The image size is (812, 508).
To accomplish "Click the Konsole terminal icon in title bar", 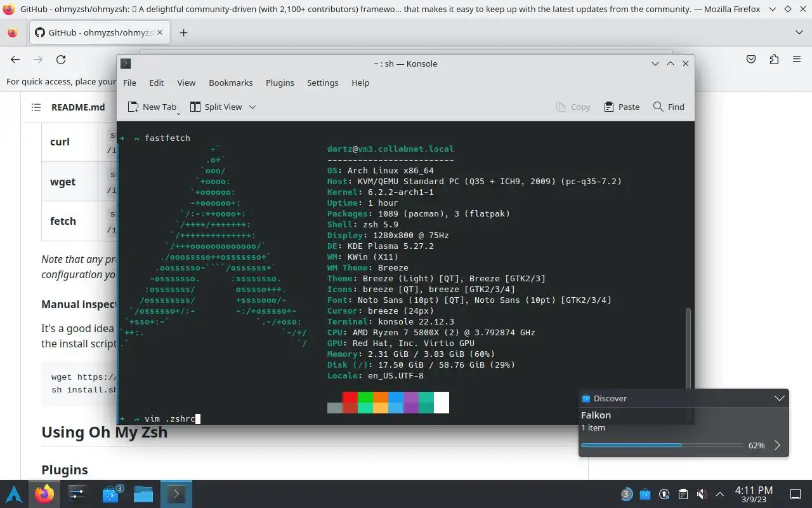I will (126, 63).
